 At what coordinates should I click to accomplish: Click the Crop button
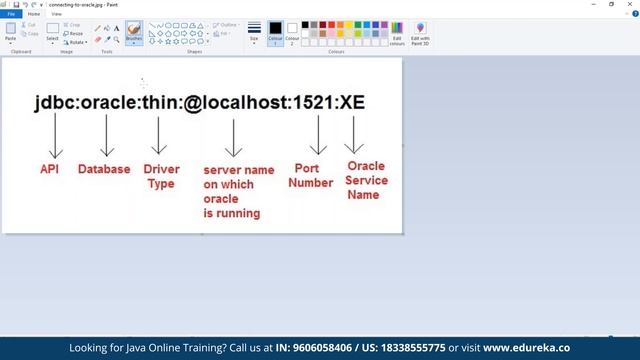(72, 25)
